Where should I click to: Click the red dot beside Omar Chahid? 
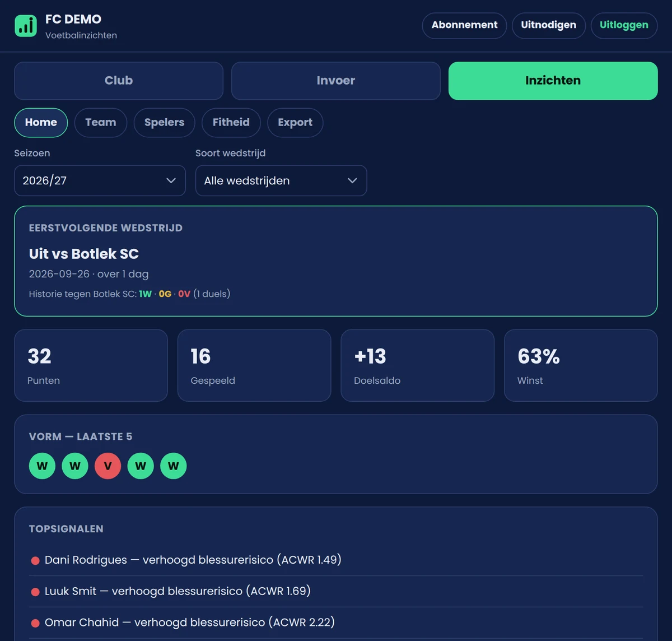click(x=35, y=623)
